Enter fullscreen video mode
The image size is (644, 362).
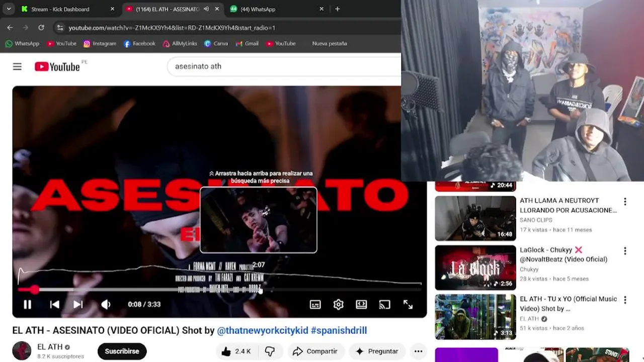(408, 305)
